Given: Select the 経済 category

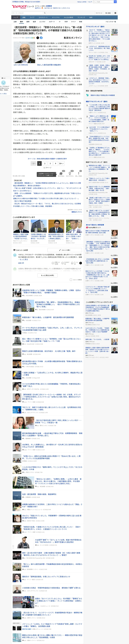Looking at the screenshot, I should (x=34, y=22).
